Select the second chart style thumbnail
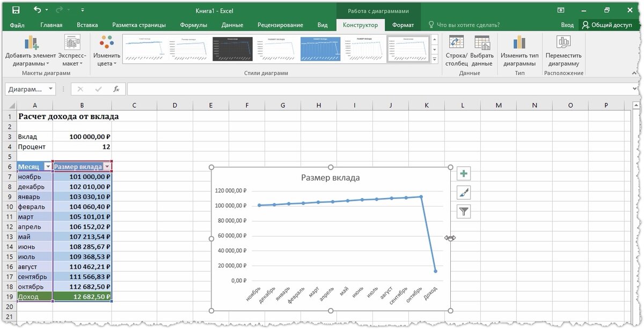 (x=188, y=49)
